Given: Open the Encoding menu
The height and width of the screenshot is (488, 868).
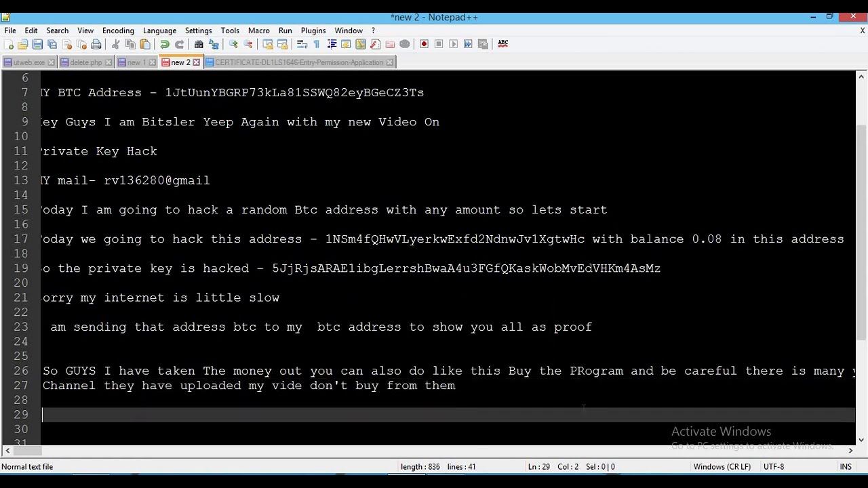Looking at the screenshot, I should coord(118,30).
